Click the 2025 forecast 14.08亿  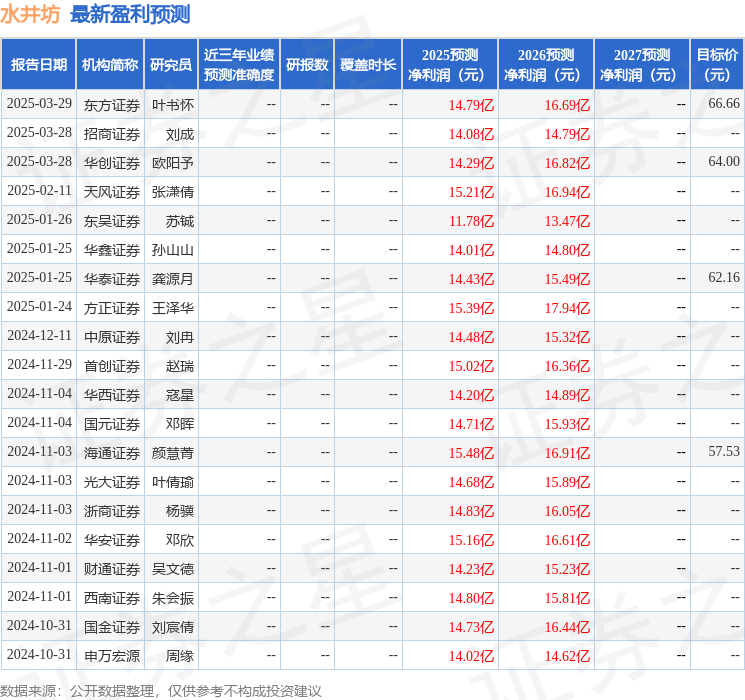pyautogui.click(x=471, y=134)
